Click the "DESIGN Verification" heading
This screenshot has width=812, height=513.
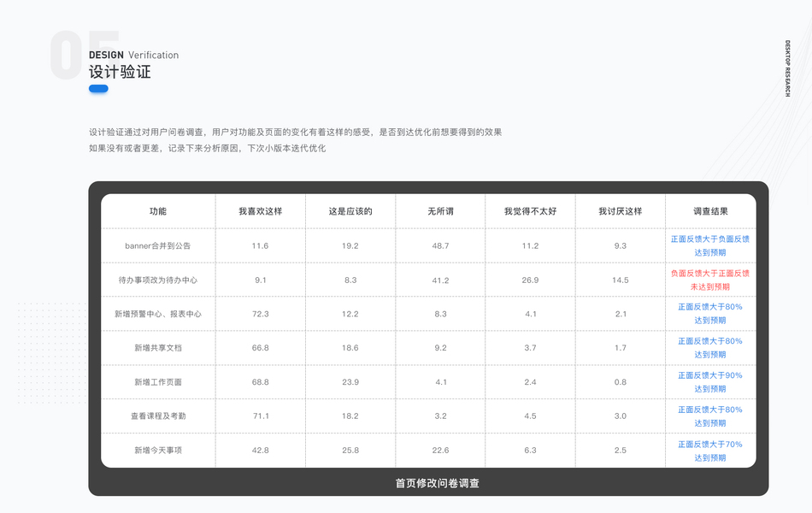(133, 55)
